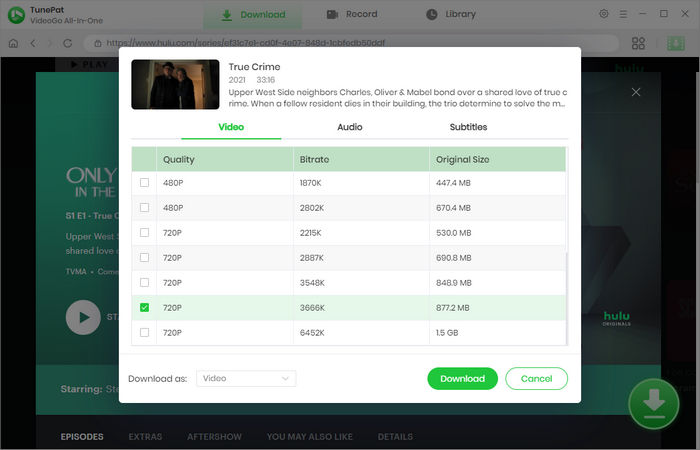
Task: Click the four-square grid icon
Action: [x=638, y=43]
